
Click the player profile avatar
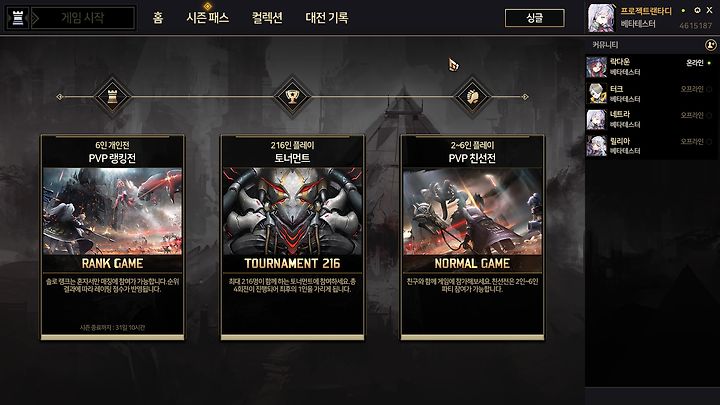click(x=601, y=18)
